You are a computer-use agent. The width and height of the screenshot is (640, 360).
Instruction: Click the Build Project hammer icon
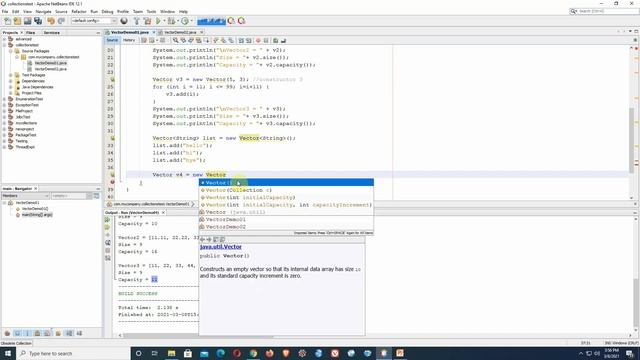tap(137, 21)
